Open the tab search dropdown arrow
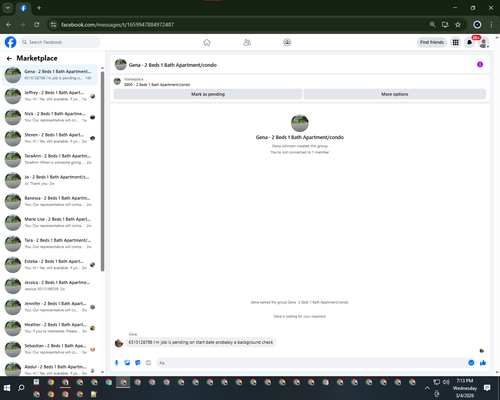The image size is (500, 400). (x=8, y=8)
